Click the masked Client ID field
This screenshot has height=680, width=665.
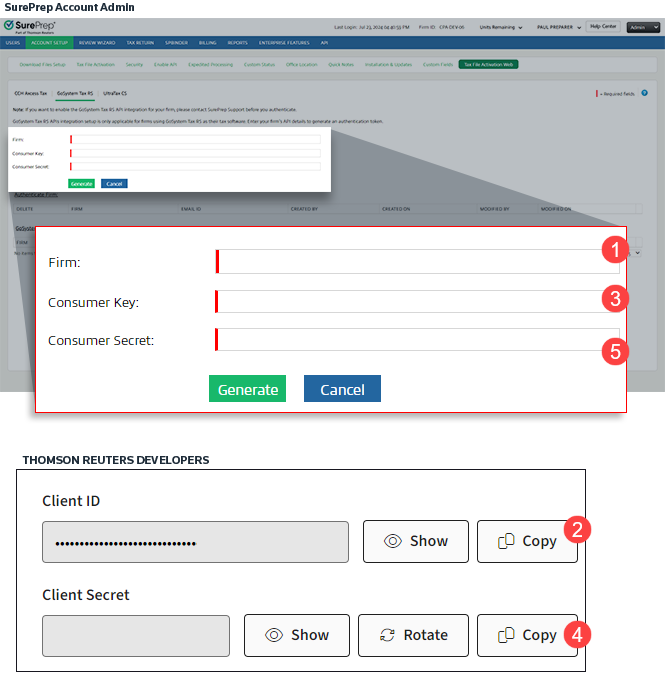[195, 542]
